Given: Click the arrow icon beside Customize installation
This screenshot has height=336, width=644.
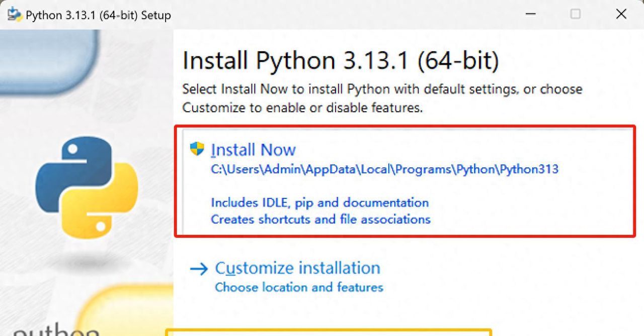Looking at the screenshot, I should (x=199, y=269).
